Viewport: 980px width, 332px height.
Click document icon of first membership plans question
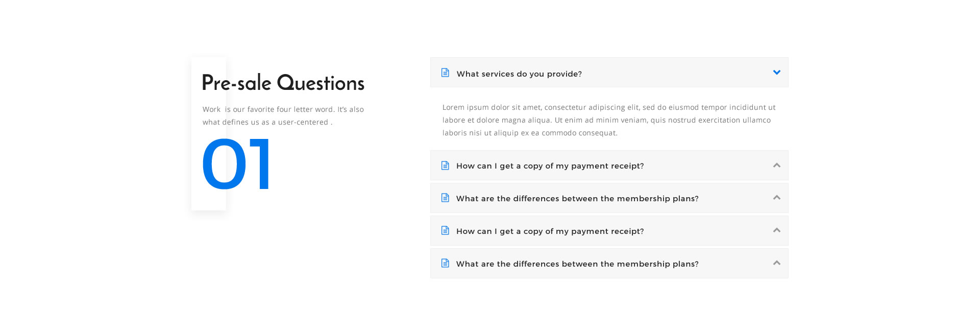coord(445,198)
